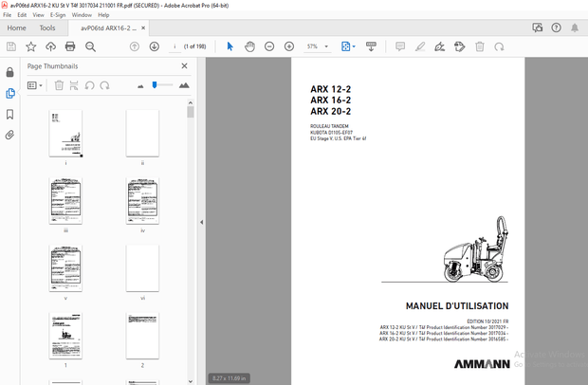The image size is (588, 385).
Task: Switch to the Tools tab
Action: (47, 28)
